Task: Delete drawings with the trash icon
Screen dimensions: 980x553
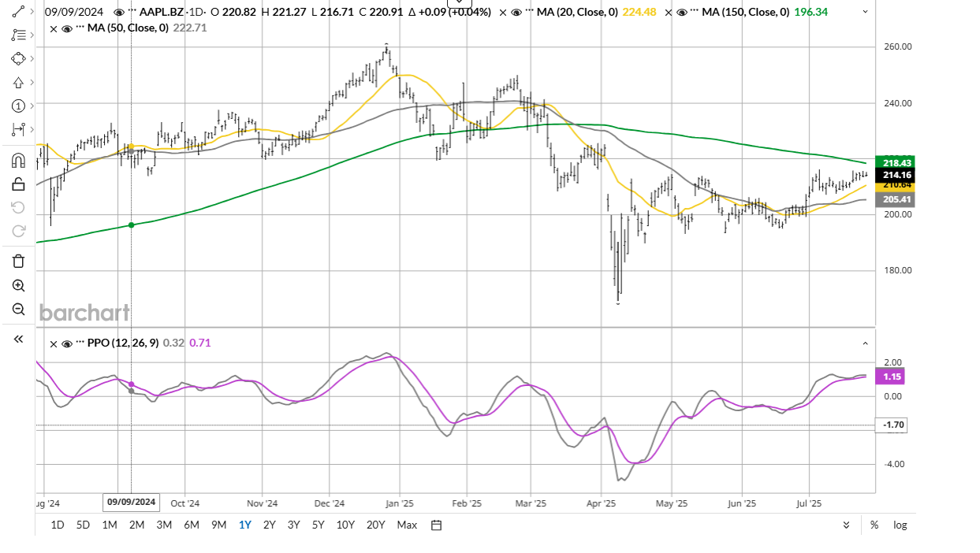Action: pos(19,262)
